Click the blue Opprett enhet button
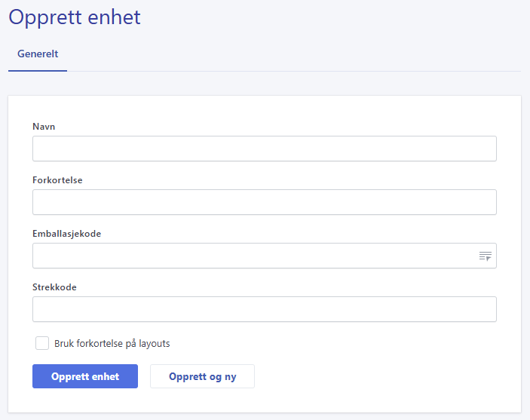The width and height of the screenshot is (530, 420). (x=85, y=376)
